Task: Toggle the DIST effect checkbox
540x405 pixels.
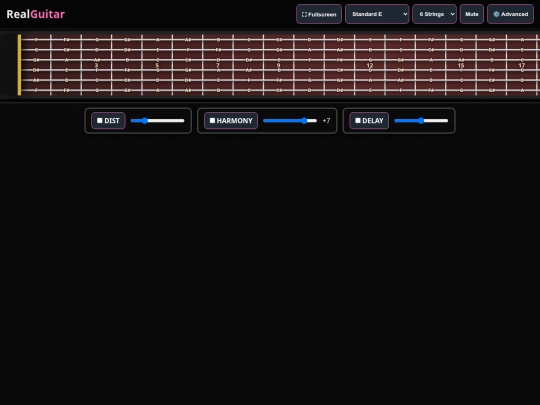Action: (100, 121)
